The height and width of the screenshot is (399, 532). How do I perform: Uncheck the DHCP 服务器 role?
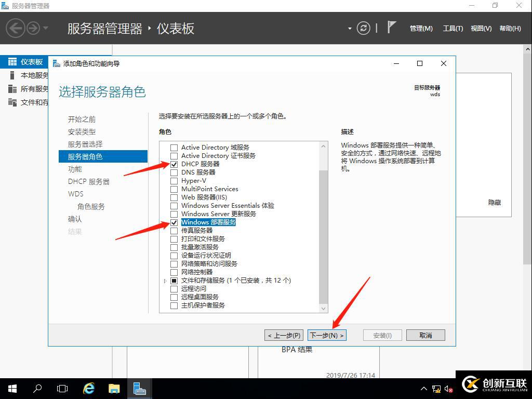point(174,164)
